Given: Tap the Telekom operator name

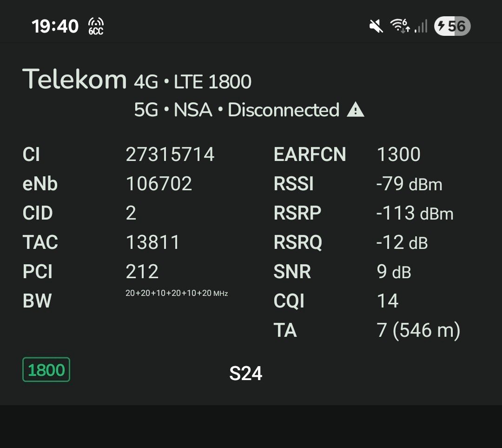Looking at the screenshot, I should (74, 79).
